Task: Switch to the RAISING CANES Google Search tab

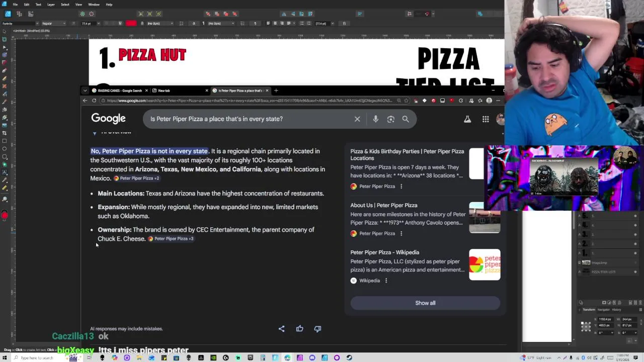Action: point(119,90)
